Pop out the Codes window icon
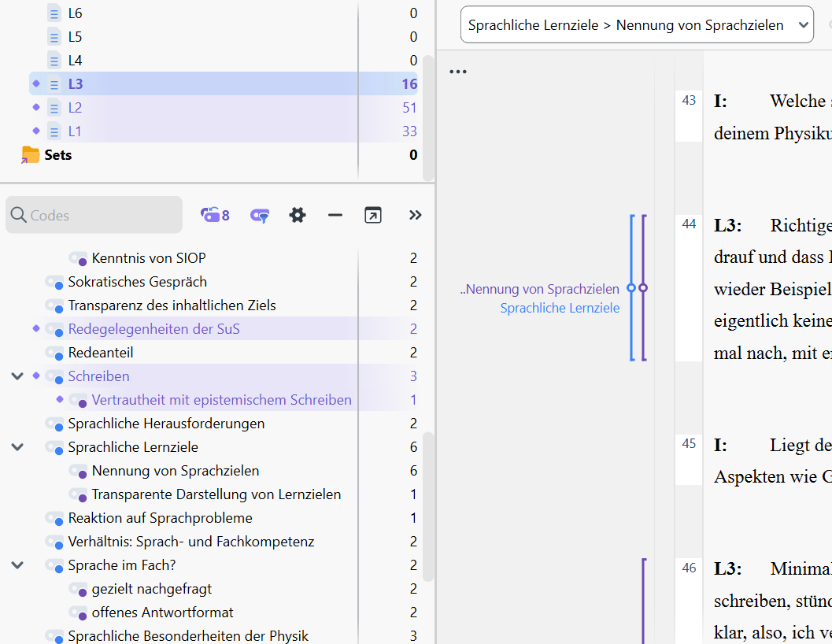This screenshot has width=832, height=644. 373,215
